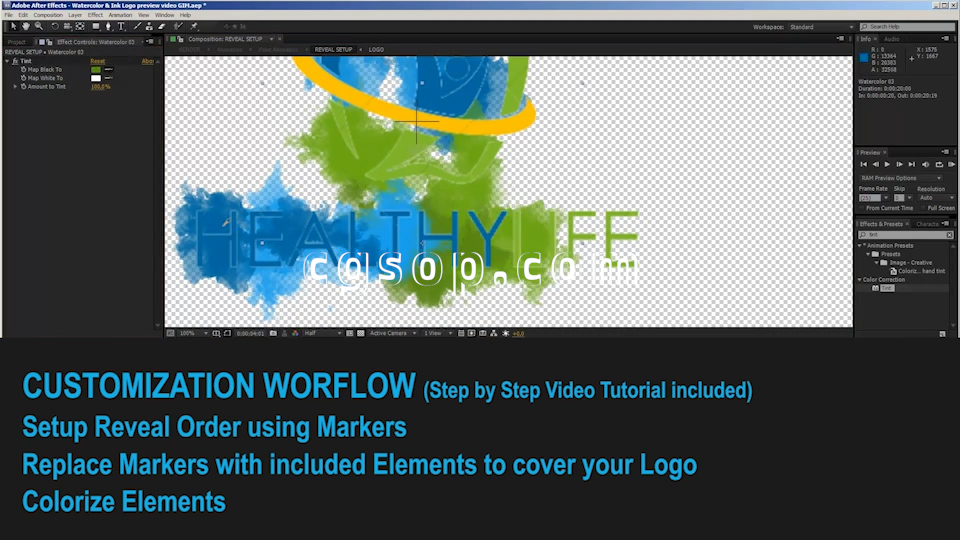Open the Layer menu
This screenshot has height=540, width=960.
(x=75, y=15)
